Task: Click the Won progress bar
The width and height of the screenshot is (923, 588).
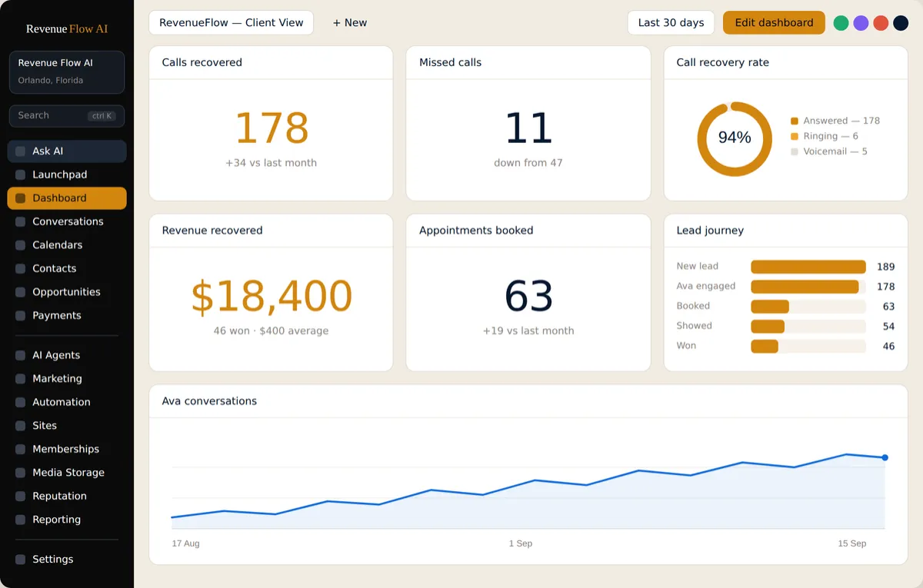Action: 808,347
